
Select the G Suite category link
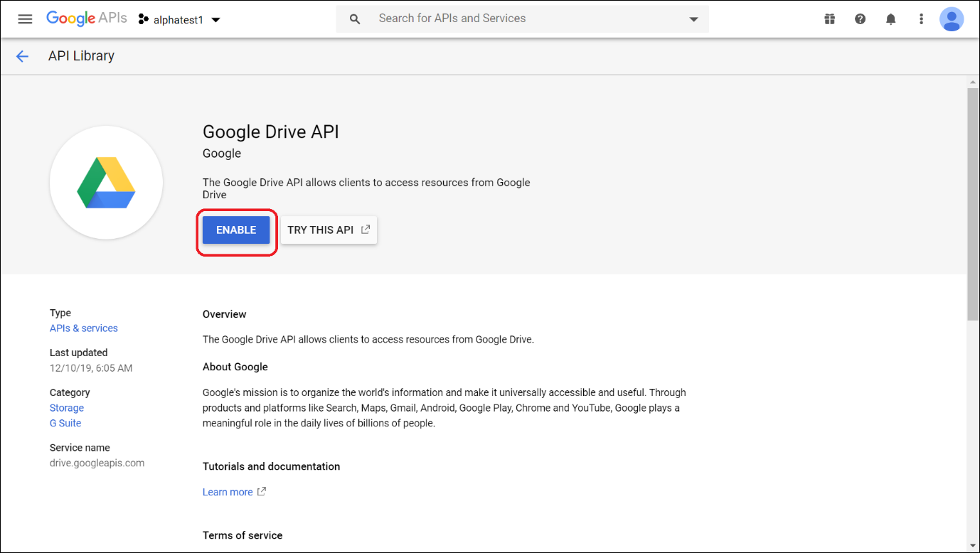point(65,423)
